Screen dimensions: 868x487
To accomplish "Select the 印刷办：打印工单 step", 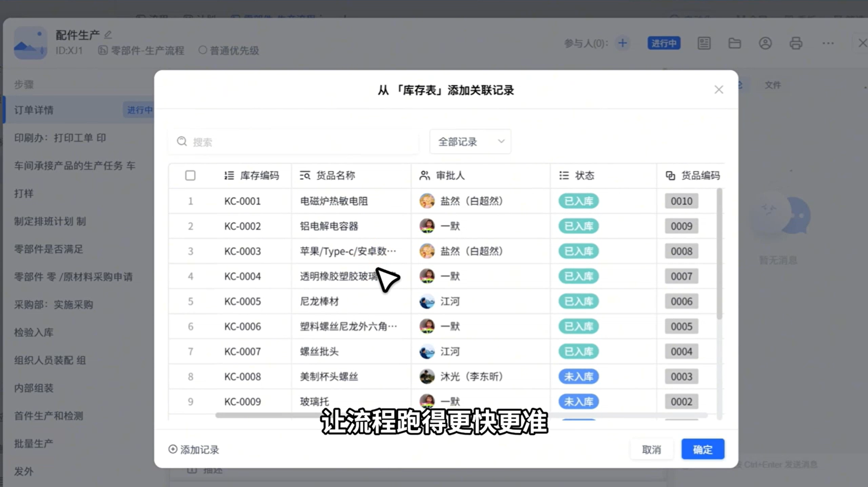I will [x=60, y=138].
